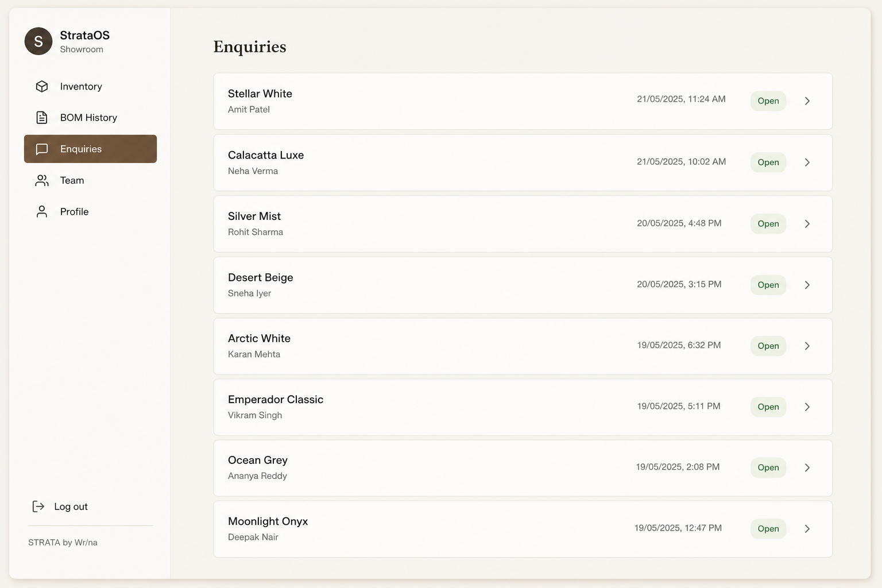Click customer name Amit Patel

pyautogui.click(x=249, y=110)
